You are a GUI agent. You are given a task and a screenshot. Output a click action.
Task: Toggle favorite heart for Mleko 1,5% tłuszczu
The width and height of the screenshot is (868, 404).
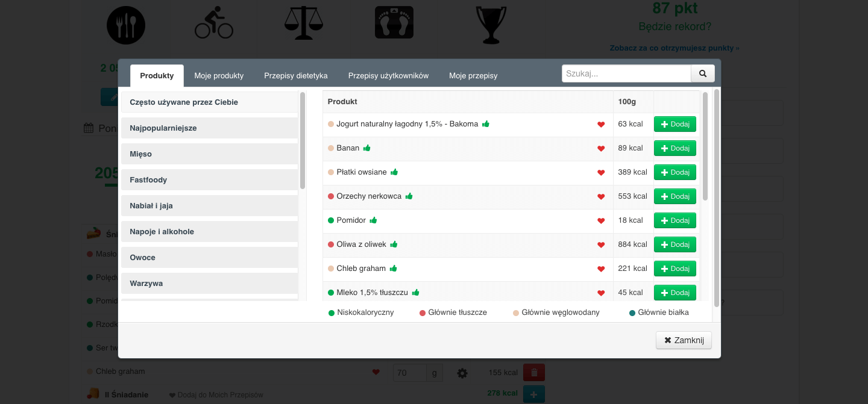pyautogui.click(x=601, y=293)
